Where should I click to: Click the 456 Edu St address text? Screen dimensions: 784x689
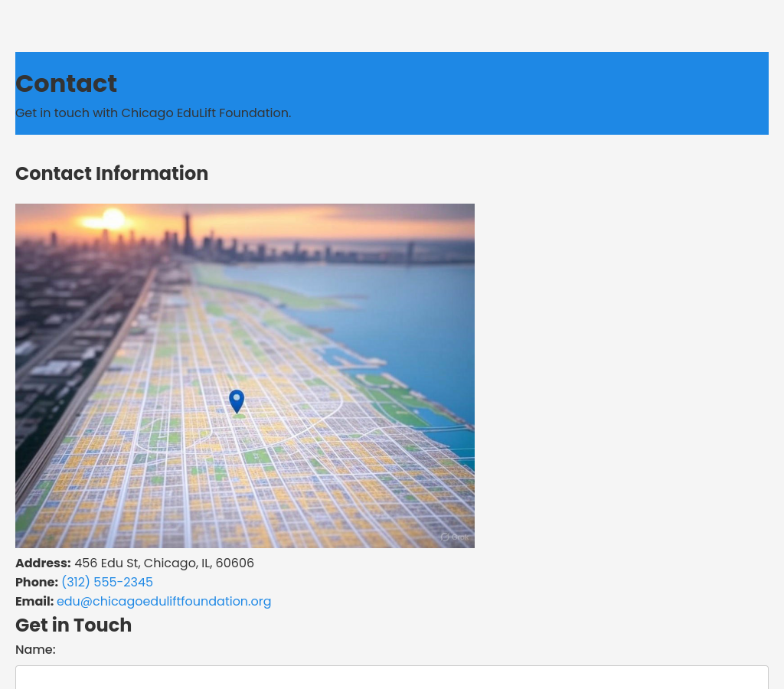164,563
